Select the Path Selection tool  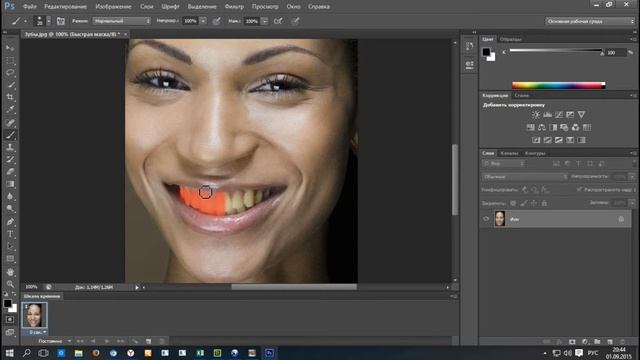[x=10, y=246]
